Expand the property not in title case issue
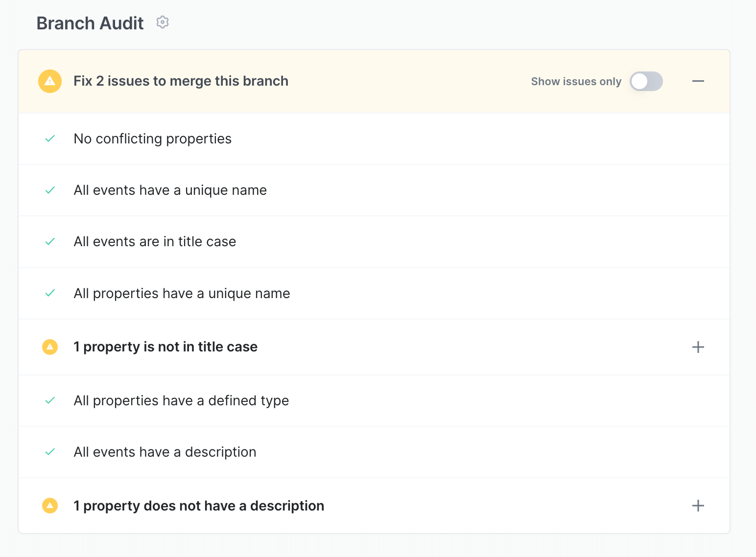 [699, 347]
